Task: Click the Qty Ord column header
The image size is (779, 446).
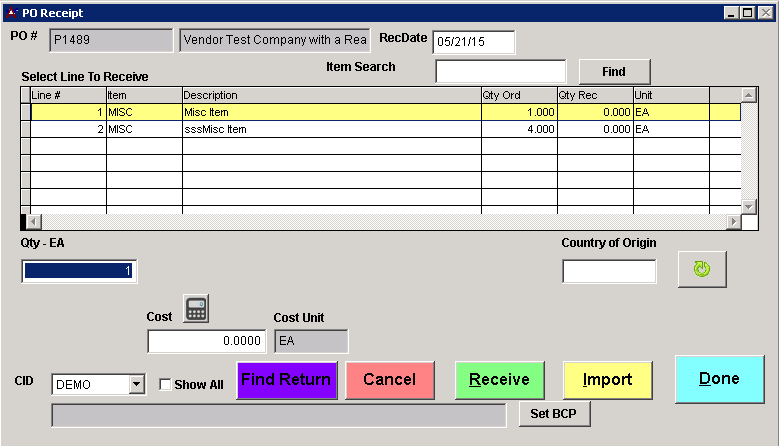Action: (x=518, y=95)
